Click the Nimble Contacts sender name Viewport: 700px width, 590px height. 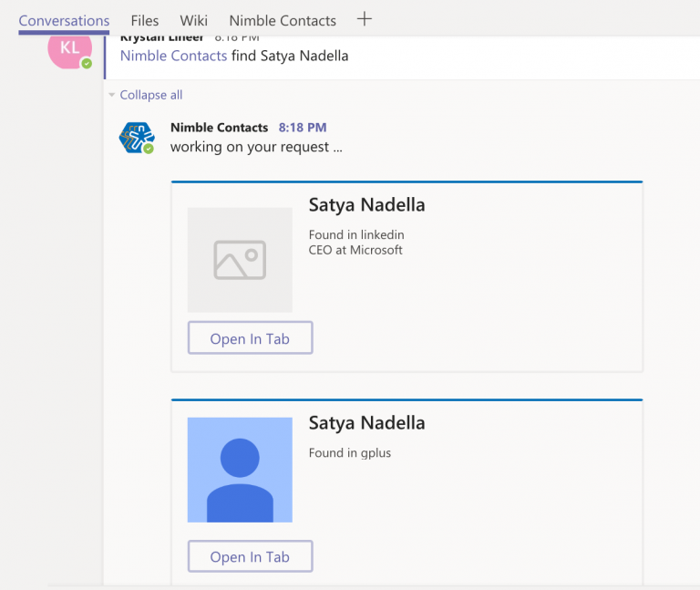coord(219,128)
